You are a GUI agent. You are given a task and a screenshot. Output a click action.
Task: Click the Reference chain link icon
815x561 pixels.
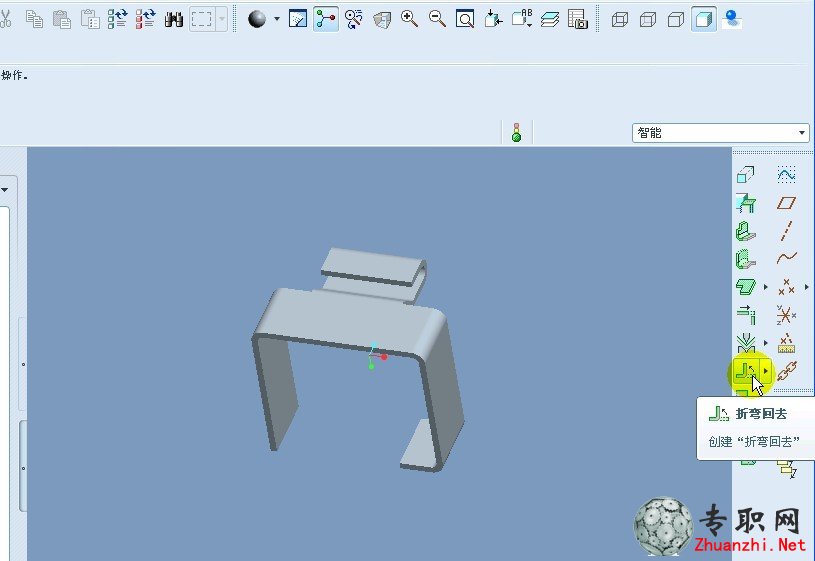(787, 371)
